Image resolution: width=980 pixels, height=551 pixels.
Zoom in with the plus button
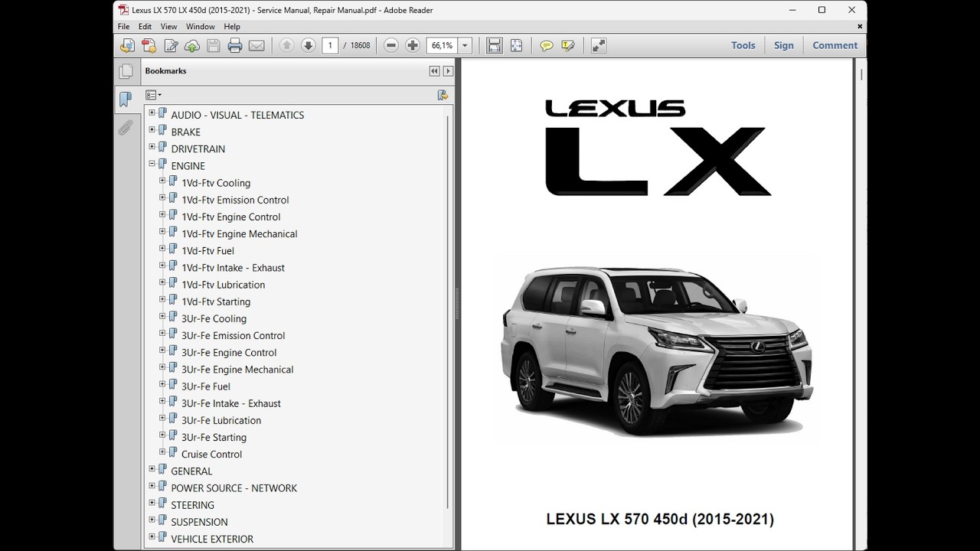tap(413, 46)
